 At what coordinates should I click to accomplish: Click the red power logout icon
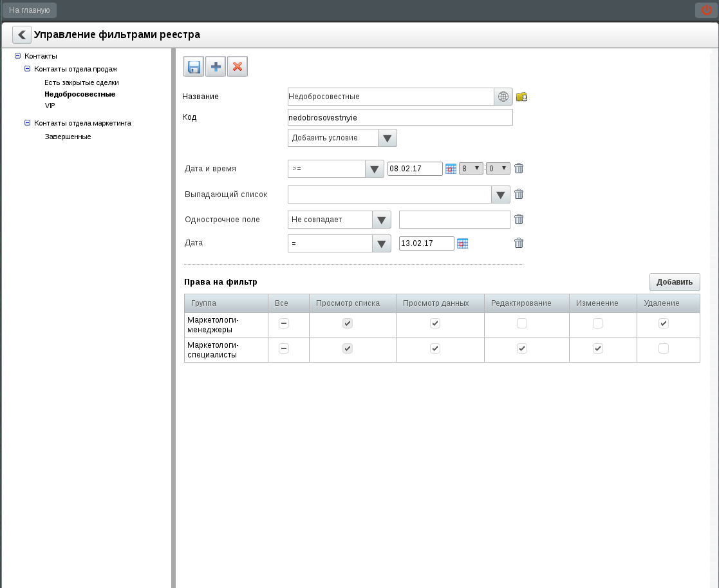pyautogui.click(x=706, y=10)
